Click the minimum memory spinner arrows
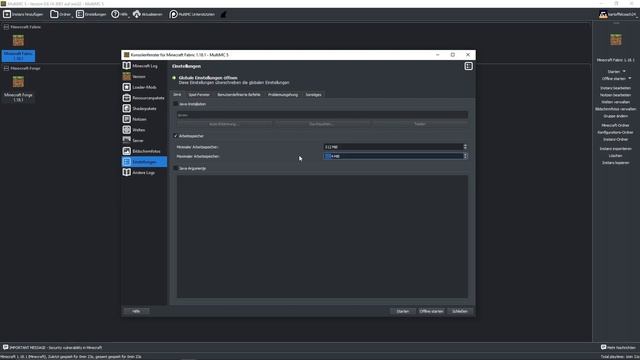640x360 pixels. [x=465, y=147]
